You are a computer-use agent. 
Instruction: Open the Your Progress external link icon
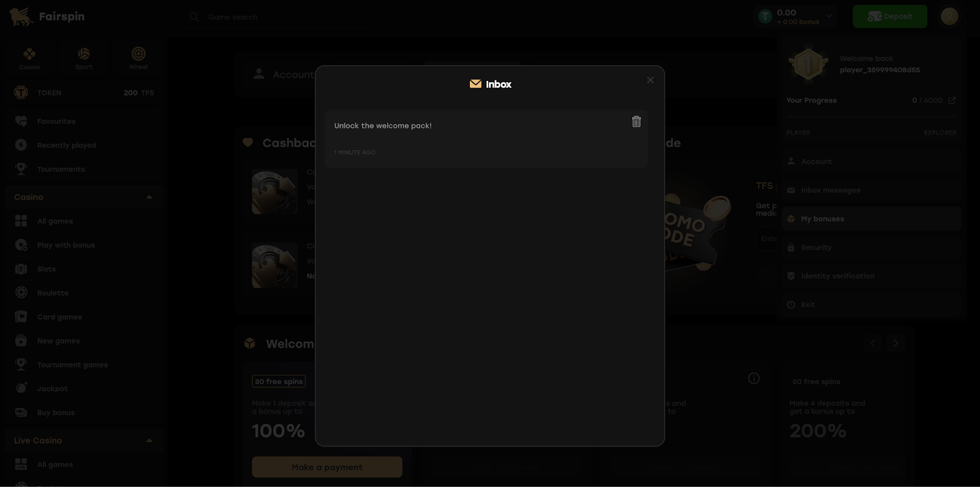952,100
